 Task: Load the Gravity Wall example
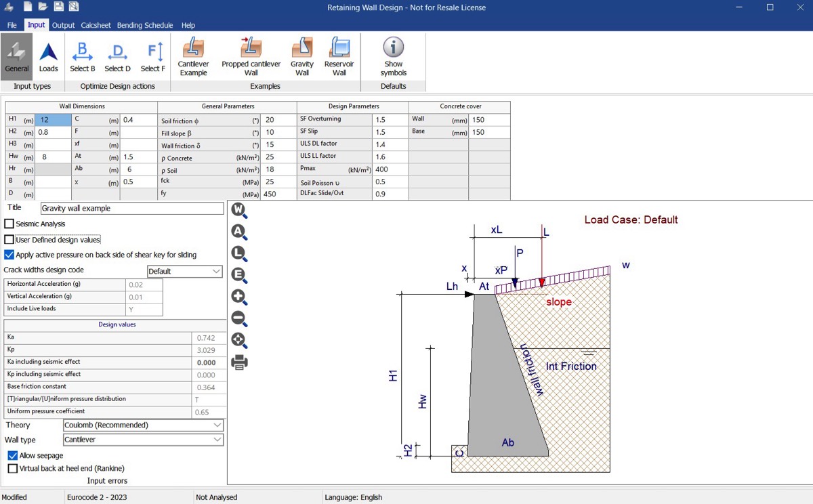302,57
